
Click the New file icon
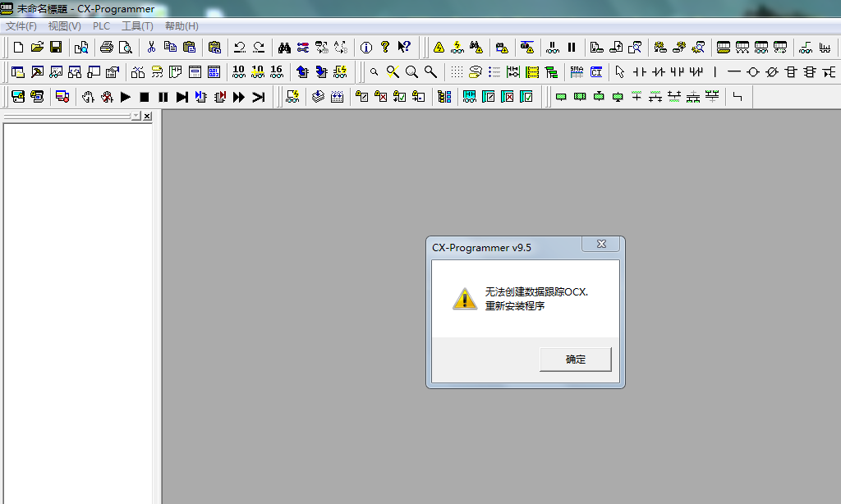18,47
